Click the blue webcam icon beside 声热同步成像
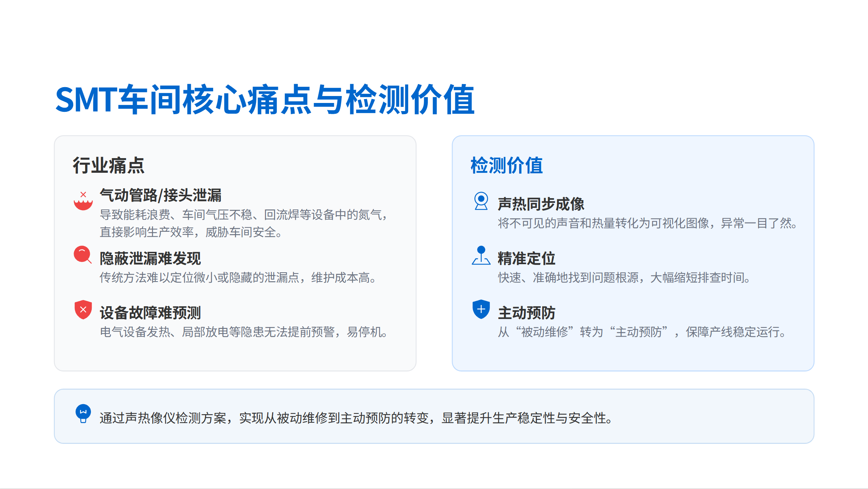The height and width of the screenshot is (489, 868). pos(481,201)
